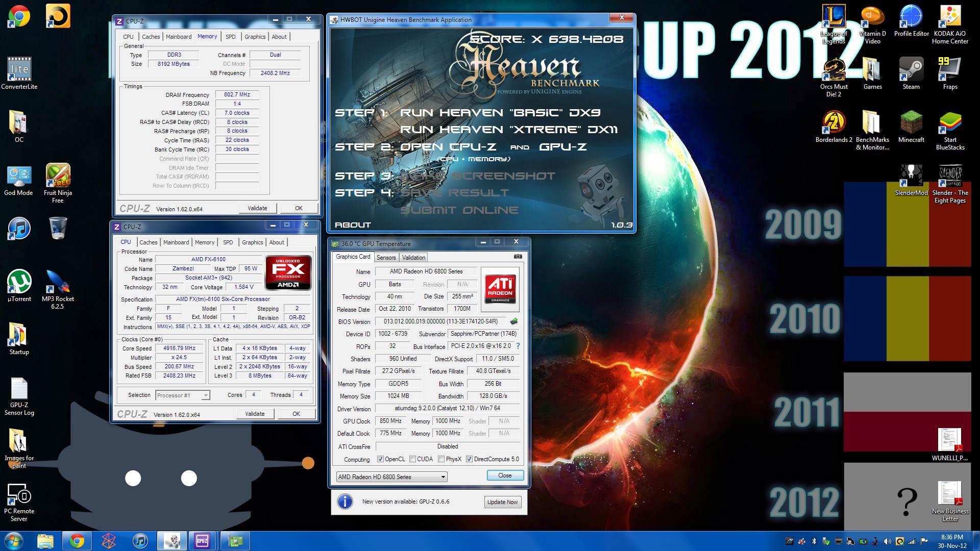Open About tab in upper CPU-Z window
The width and height of the screenshot is (980, 551).
279,37
